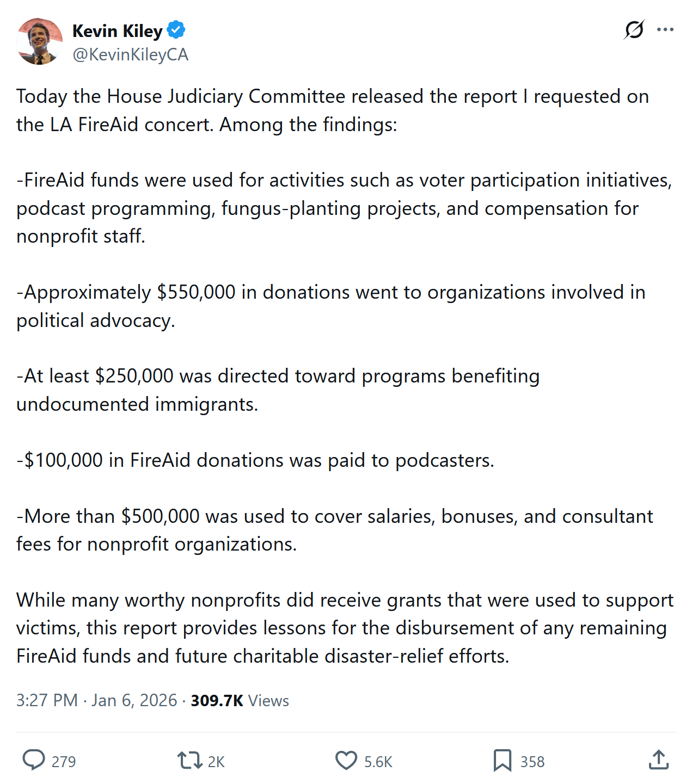Open the Grok actions icon
The image size is (692, 784).
tap(634, 29)
